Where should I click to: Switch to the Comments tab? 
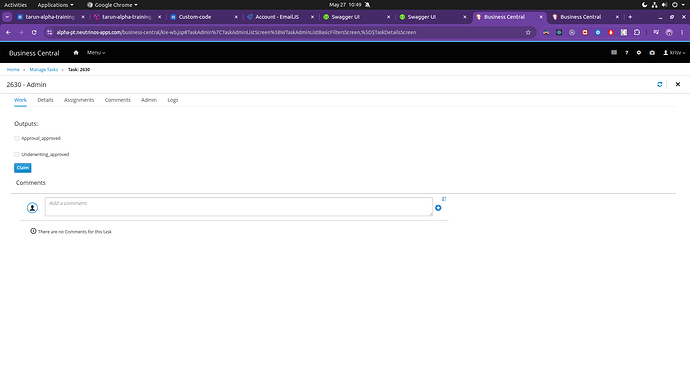point(117,100)
